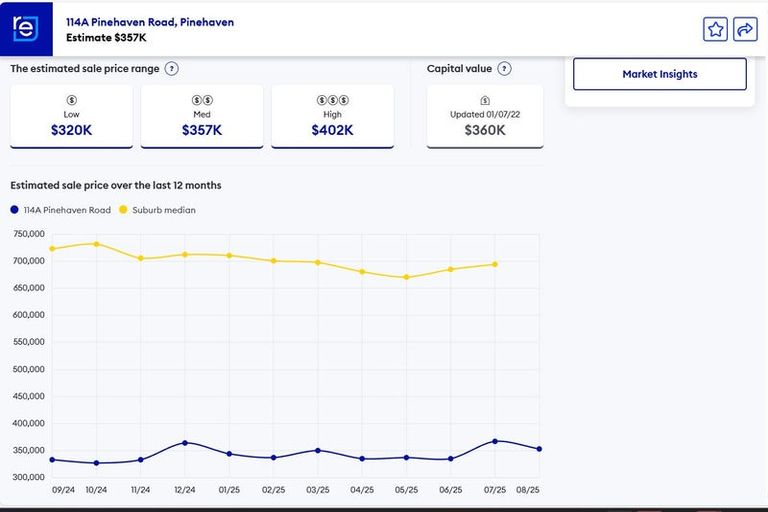
Task: Select the Med $357K price card
Action: 202,117
